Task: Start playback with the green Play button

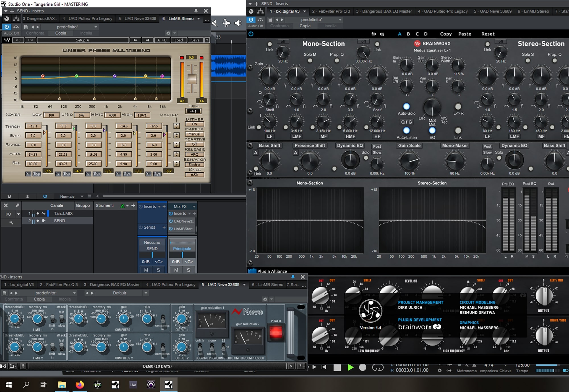Action: 351,368
